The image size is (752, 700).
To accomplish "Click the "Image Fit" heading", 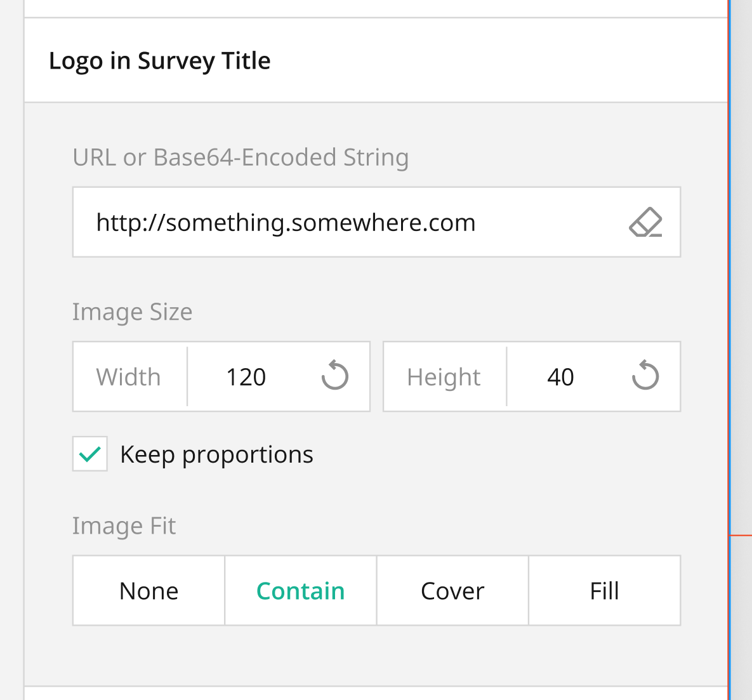I will (124, 525).
